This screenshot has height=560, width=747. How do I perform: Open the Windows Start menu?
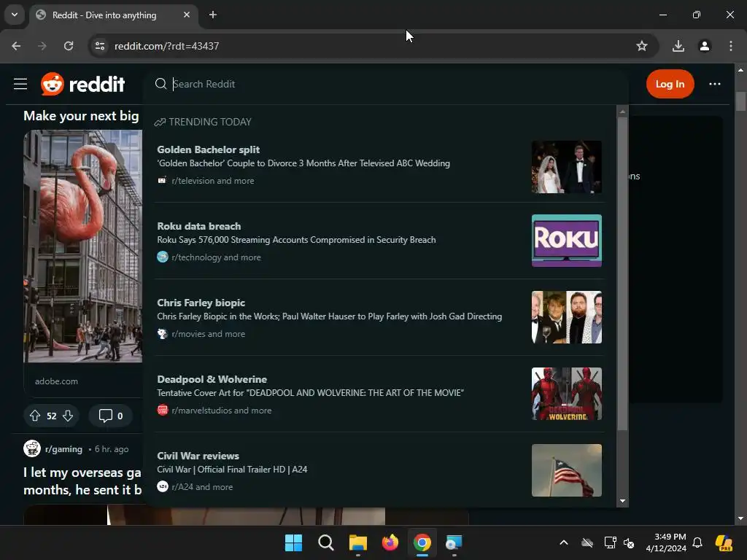pyautogui.click(x=293, y=542)
